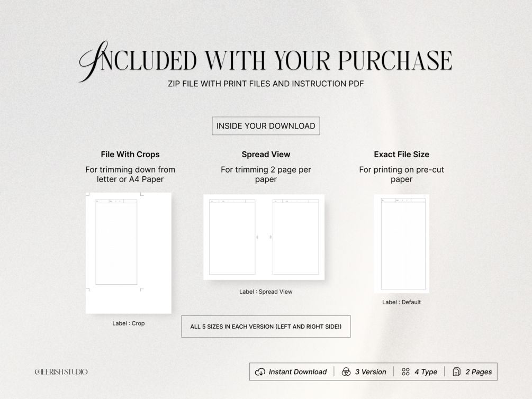
Task: Select the Exact File Size page preview
Action: point(402,243)
